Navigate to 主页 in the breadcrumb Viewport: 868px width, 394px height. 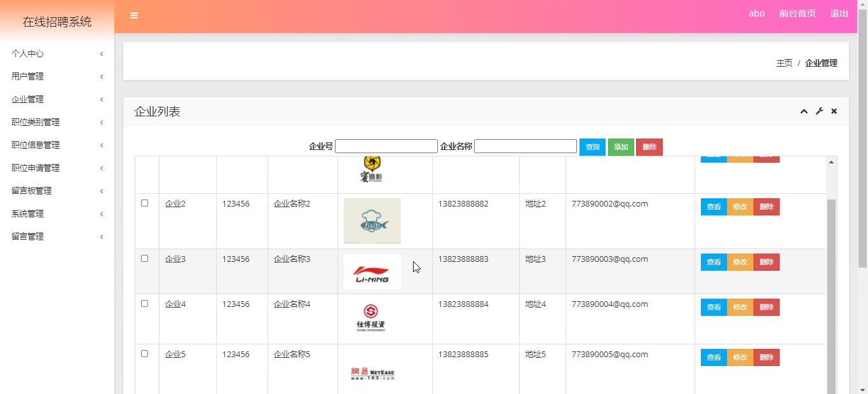click(x=785, y=63)
